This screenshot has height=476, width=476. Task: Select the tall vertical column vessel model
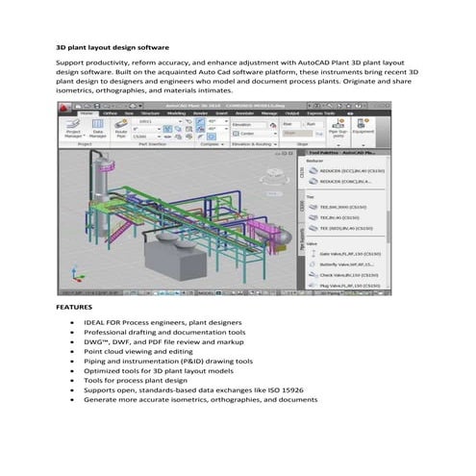click(x=103, y=195)
